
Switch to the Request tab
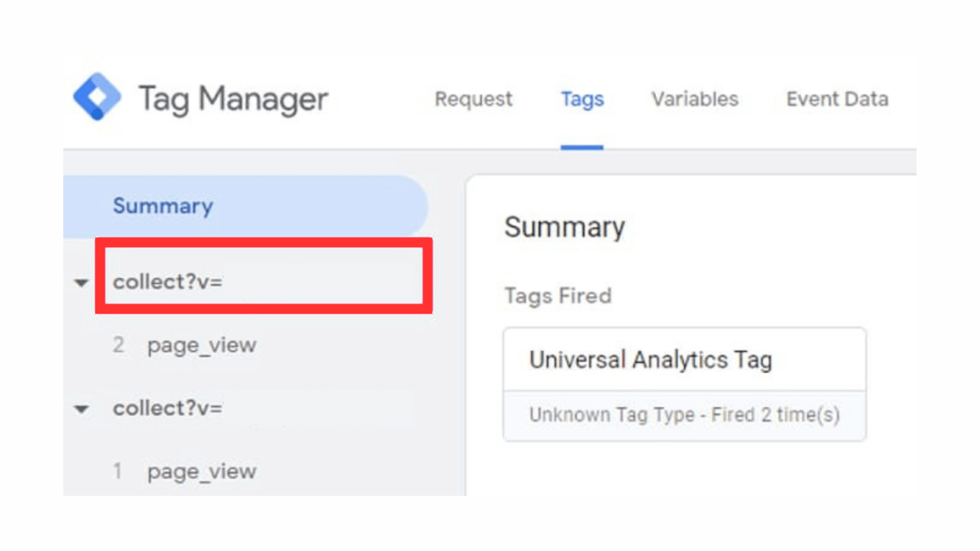tap(473, 99)
